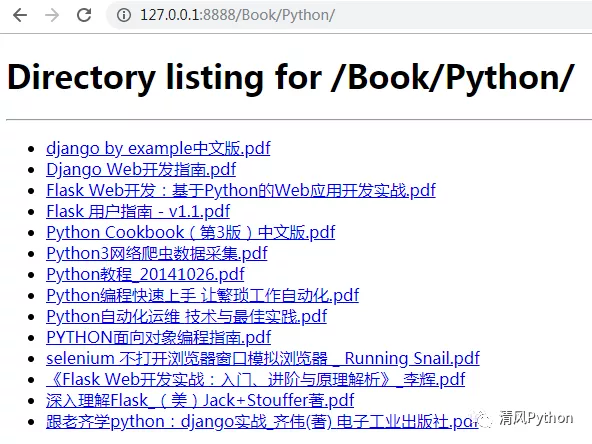
Task: Focus the address bar showing 127.0.0.1:8888/Book/Python/
Action: (x=349, y=15)
